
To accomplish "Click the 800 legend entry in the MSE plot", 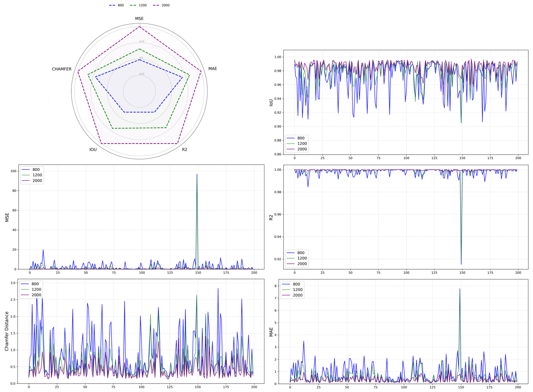I will (36, 169).
